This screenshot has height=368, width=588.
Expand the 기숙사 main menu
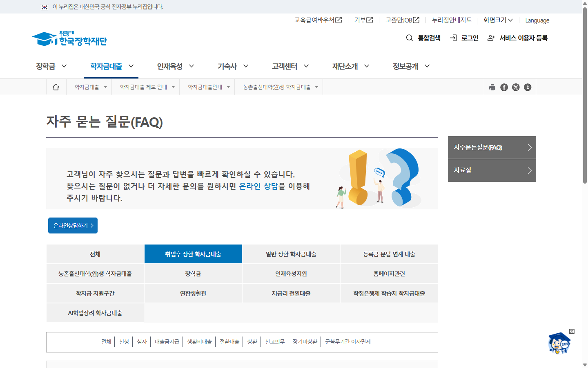click(233, 66)
